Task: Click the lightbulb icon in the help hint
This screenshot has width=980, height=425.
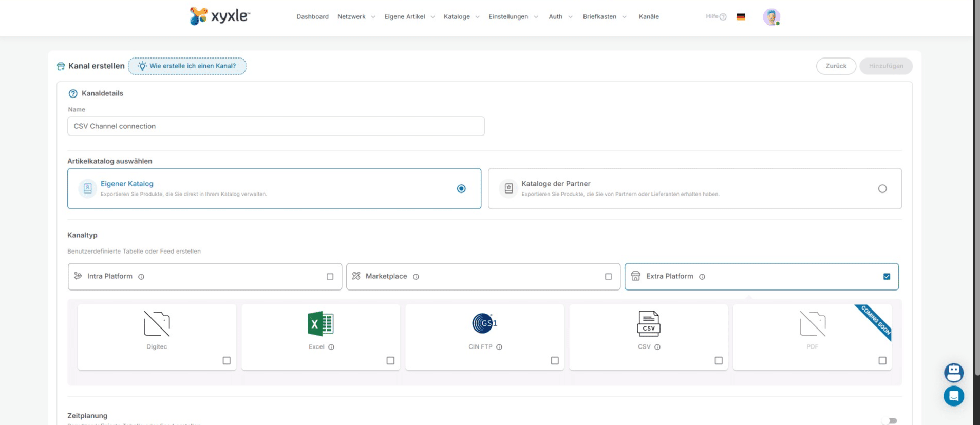Action: tap(142, 66)
